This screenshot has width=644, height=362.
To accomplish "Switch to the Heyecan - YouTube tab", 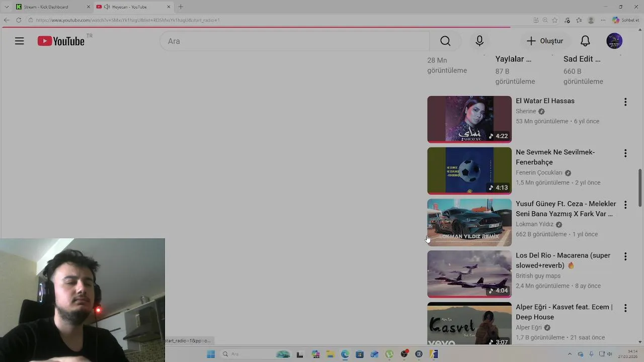I will click(x=133, y=7).
